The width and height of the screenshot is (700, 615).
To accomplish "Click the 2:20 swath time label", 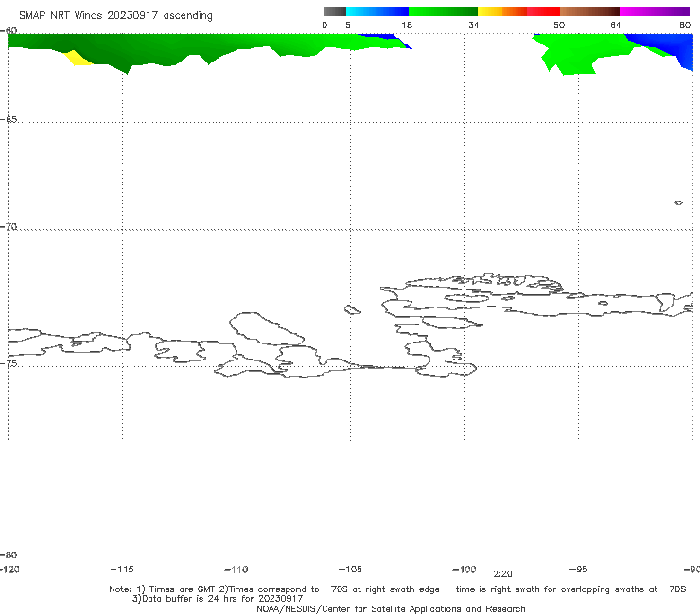I will [502, 574].
